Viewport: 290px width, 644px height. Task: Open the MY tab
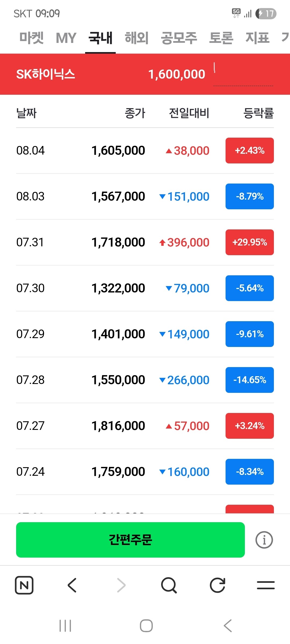66,38
